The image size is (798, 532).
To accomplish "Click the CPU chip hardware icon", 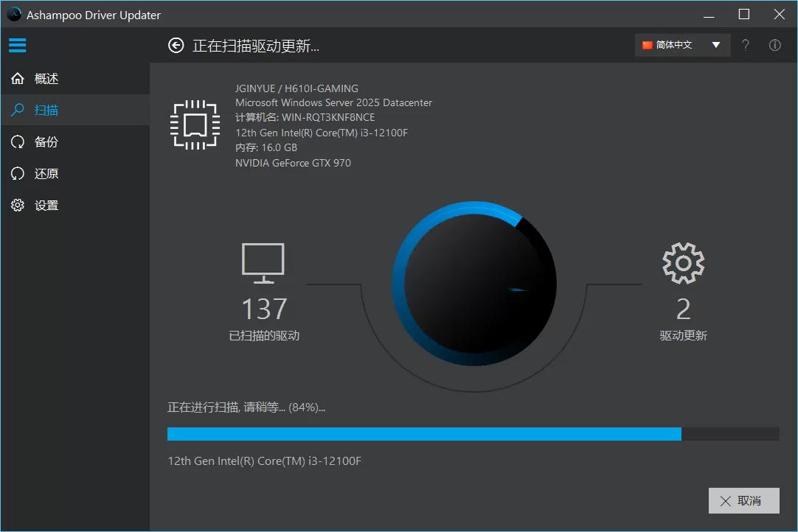I will click(x=194, y=124).
